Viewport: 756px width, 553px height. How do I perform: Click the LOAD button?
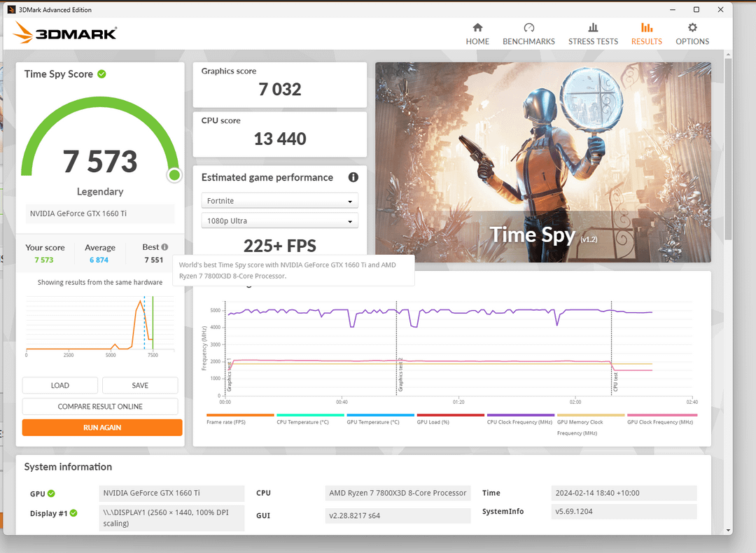pos(60,385)
